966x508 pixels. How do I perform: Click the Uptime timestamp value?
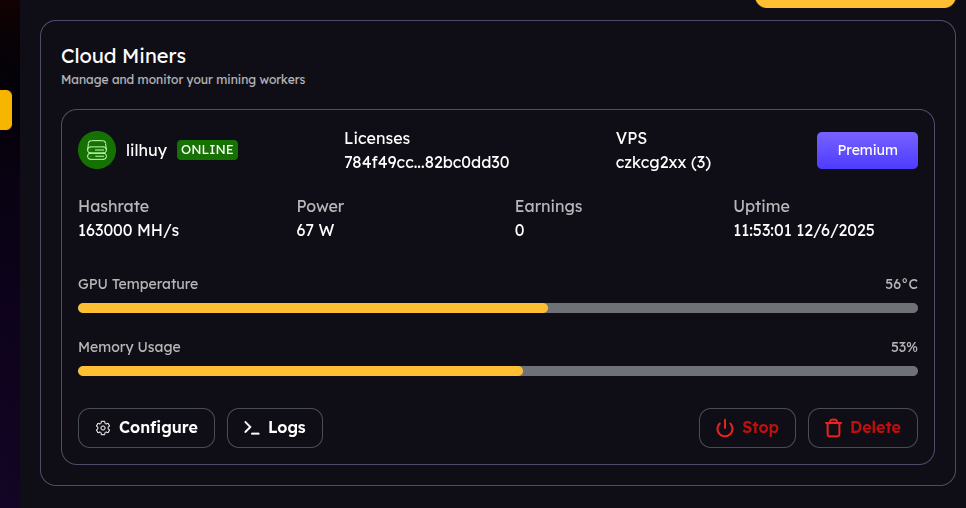click(804, 230)
